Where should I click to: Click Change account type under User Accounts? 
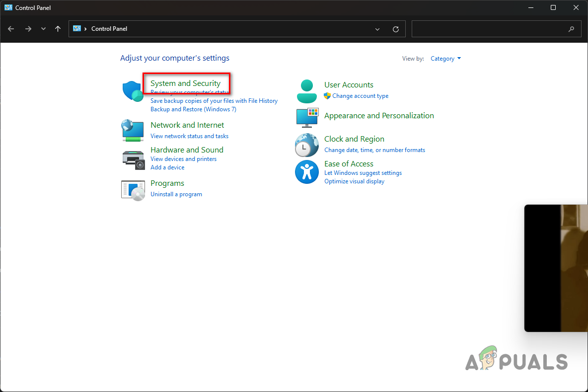click(x=361, y=96)
